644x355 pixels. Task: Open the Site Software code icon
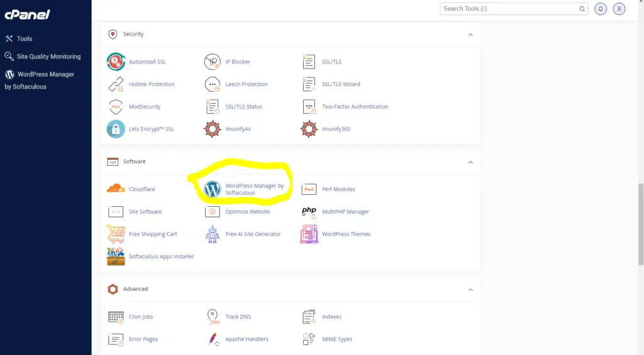click(x=116, y=212)
